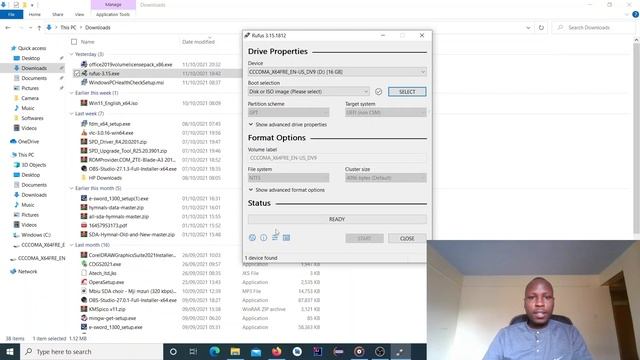The width and height of the screenshot is (640, 360).
Task: Click the START button in Rufus
Action: pyautogui.click(x=364, y=238)
